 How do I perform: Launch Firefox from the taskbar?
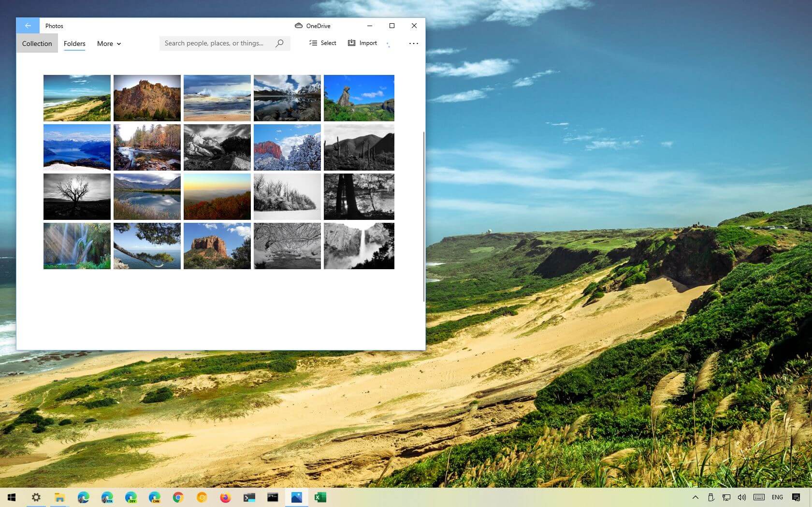point(225,497)
